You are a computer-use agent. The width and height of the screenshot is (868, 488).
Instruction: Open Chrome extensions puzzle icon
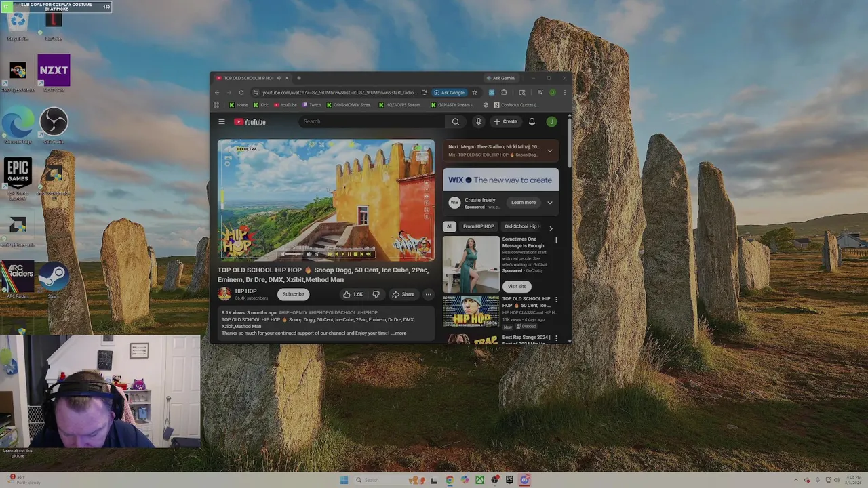point(504,93)
